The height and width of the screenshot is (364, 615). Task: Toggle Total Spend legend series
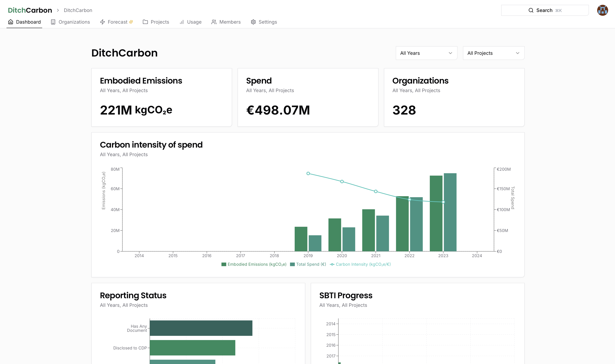tap(308, 264)
